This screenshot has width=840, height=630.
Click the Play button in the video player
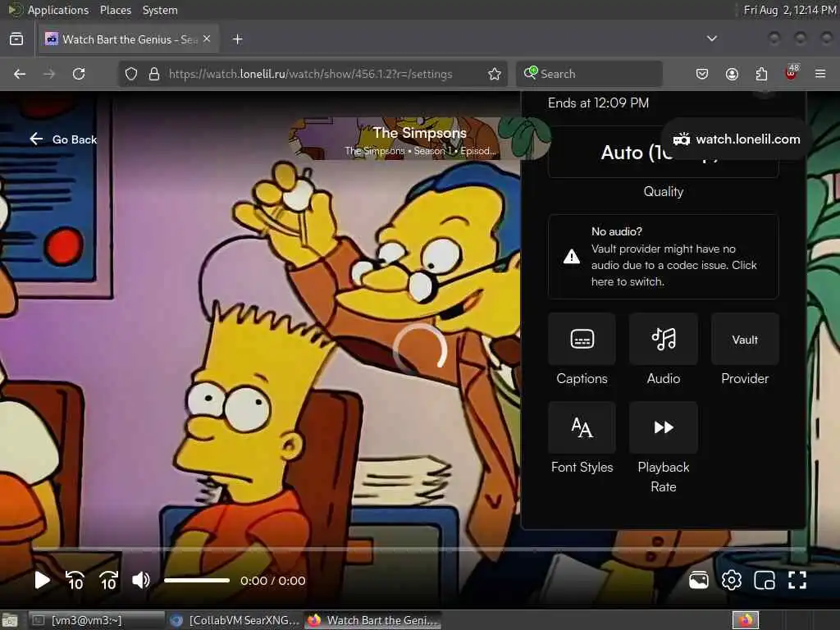42,580
